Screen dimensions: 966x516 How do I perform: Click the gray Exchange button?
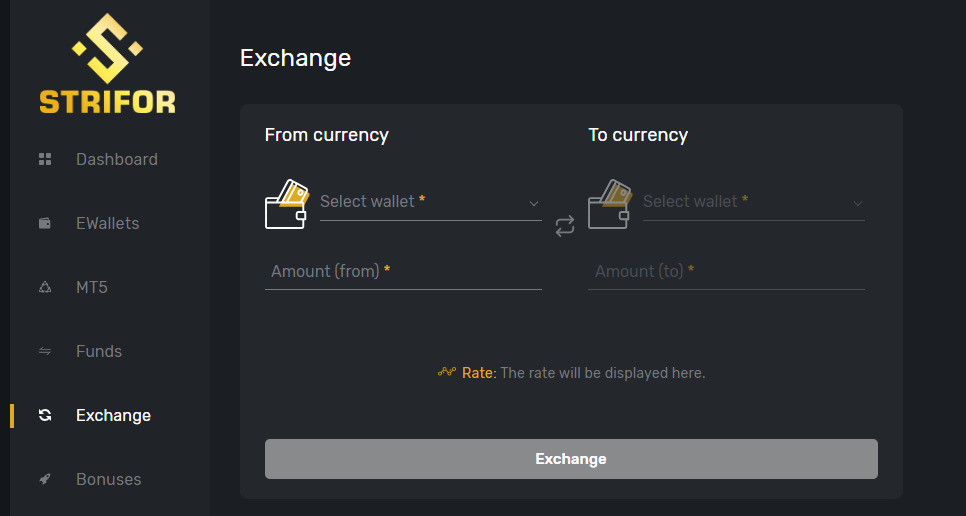(x=571, y=459)
